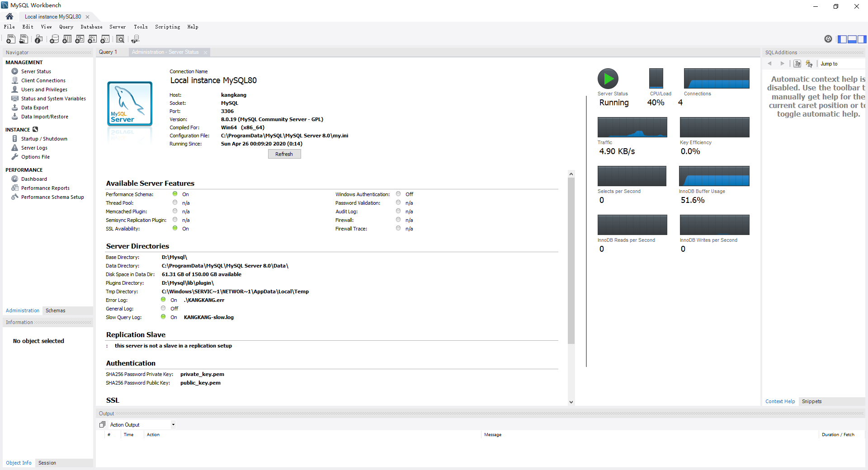Click the Traffic graph
The height and width of the screenshot is (470, 868).
(x=632, y=127)
